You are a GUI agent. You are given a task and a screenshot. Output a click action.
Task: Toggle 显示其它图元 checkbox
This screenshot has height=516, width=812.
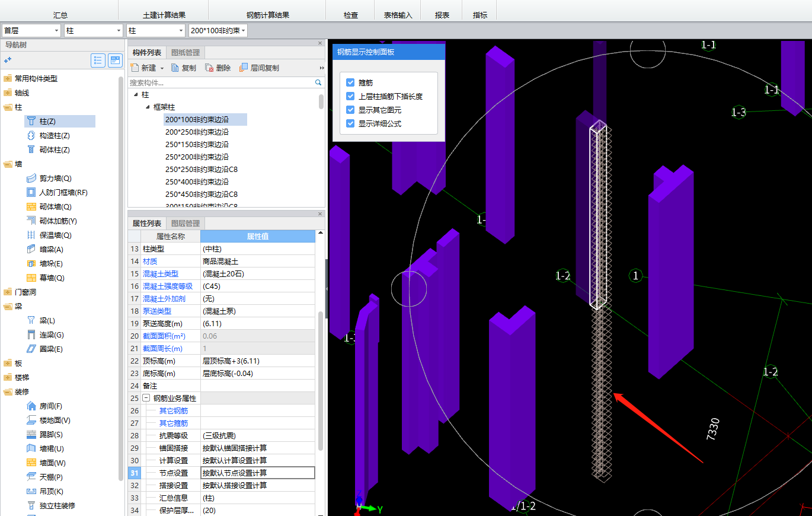click(x=350, y=110)
